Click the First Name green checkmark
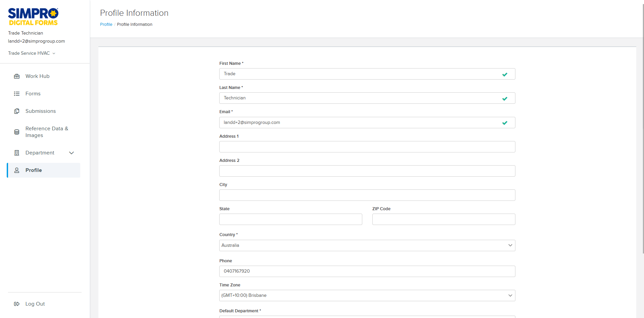The image size is (644, 318). click(x=505, y=75)
